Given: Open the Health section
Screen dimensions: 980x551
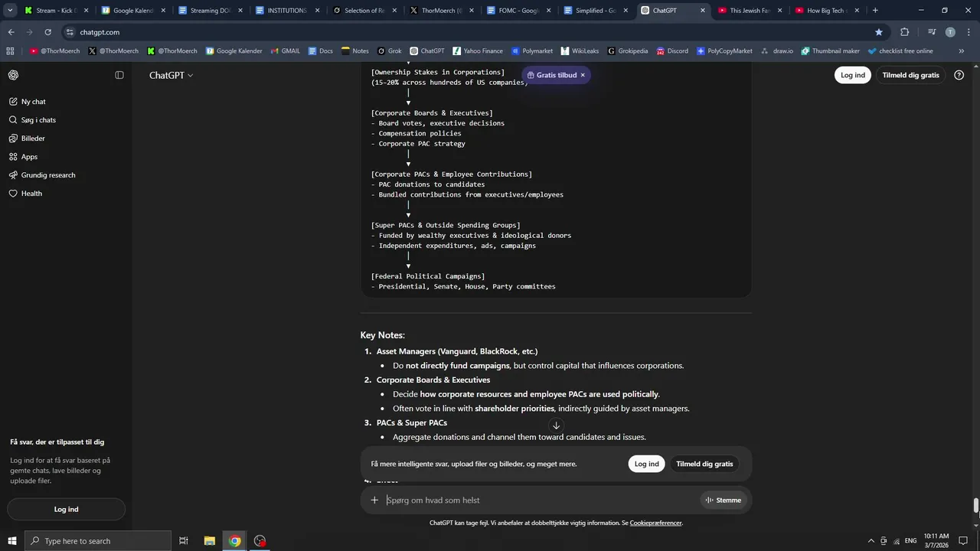Looking at the screenshot, I should (x=66, y=194).
